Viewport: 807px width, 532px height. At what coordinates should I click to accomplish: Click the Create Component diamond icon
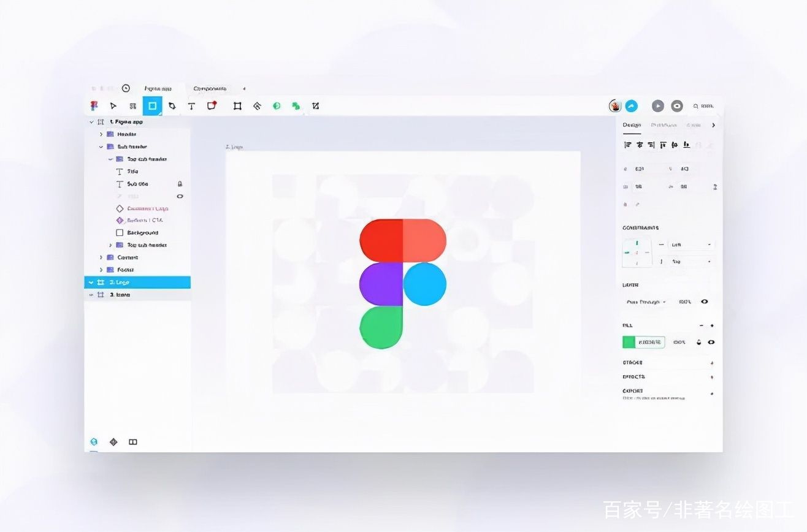[257, 106]
